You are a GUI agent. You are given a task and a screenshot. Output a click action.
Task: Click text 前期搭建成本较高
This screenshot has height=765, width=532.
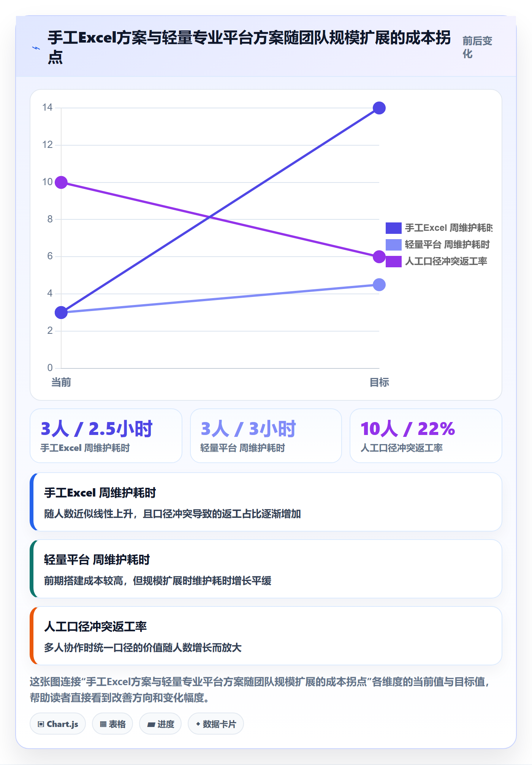84,581
